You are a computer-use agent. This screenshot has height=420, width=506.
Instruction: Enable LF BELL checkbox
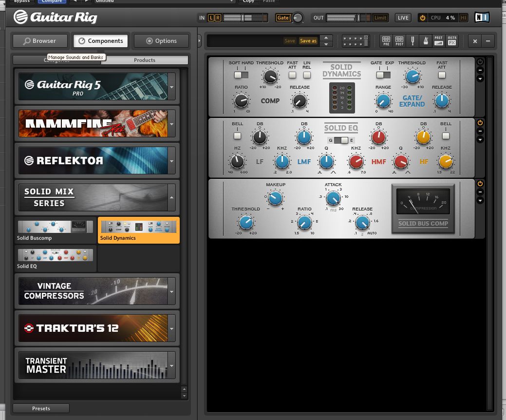coord(237,135)
